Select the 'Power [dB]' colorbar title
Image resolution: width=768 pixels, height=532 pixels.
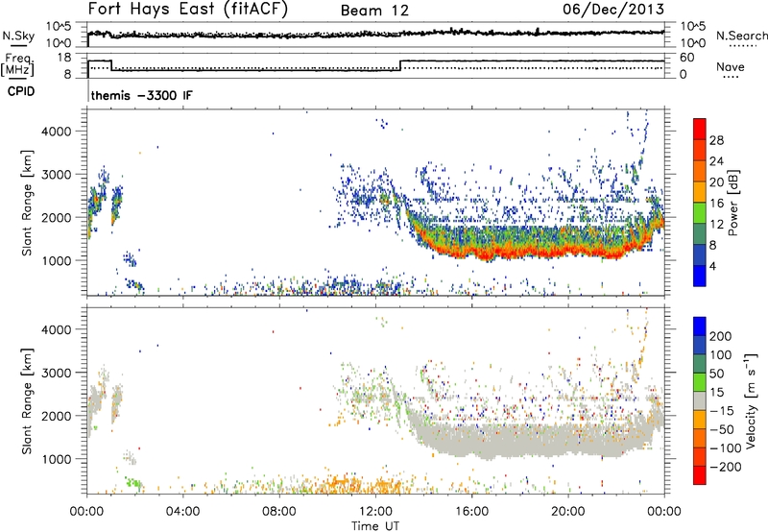732,203
